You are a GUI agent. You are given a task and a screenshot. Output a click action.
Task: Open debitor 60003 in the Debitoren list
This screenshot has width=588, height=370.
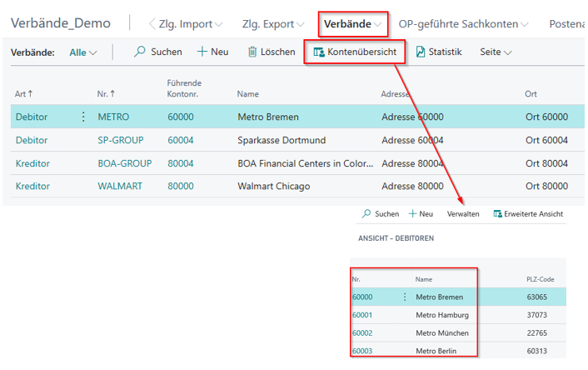[x=361, y=351]
